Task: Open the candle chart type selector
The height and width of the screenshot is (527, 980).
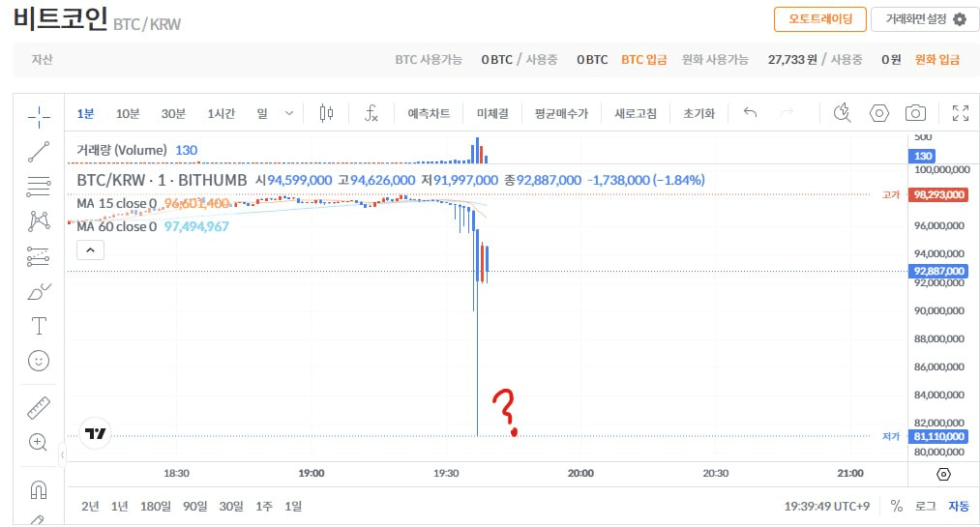Action: pos(326,113)
